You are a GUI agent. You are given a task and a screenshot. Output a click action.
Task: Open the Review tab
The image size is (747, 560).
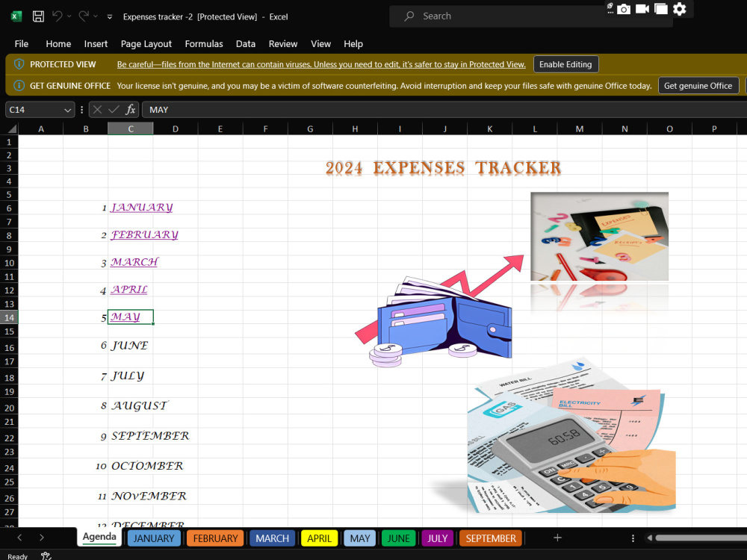pos(283,44)
